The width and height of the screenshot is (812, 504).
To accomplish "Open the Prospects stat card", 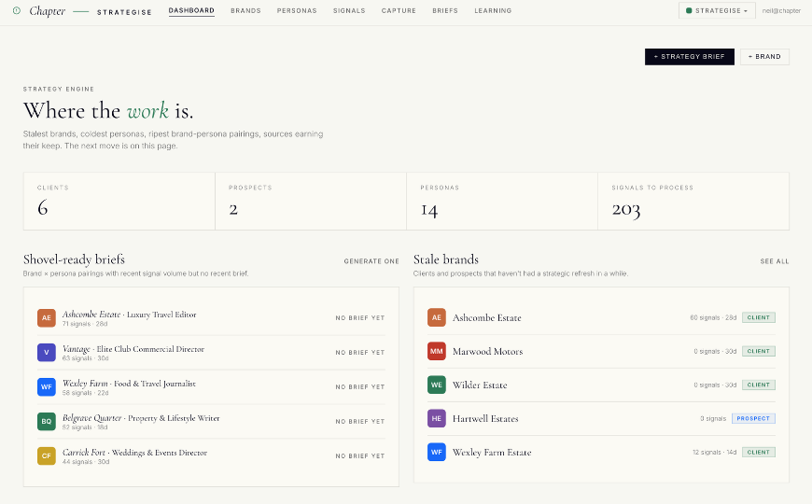I will pyautogui.click(x=311, y=201).
